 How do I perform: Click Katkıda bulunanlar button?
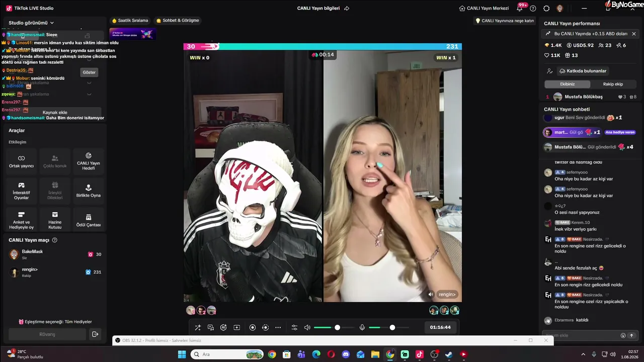click(583, 71)
